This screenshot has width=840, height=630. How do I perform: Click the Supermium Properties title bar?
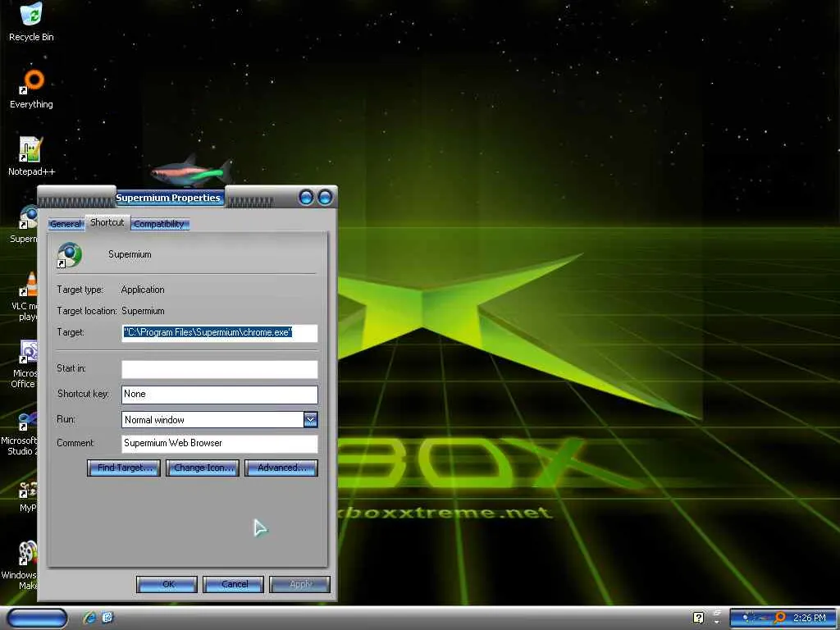[169, 198]
